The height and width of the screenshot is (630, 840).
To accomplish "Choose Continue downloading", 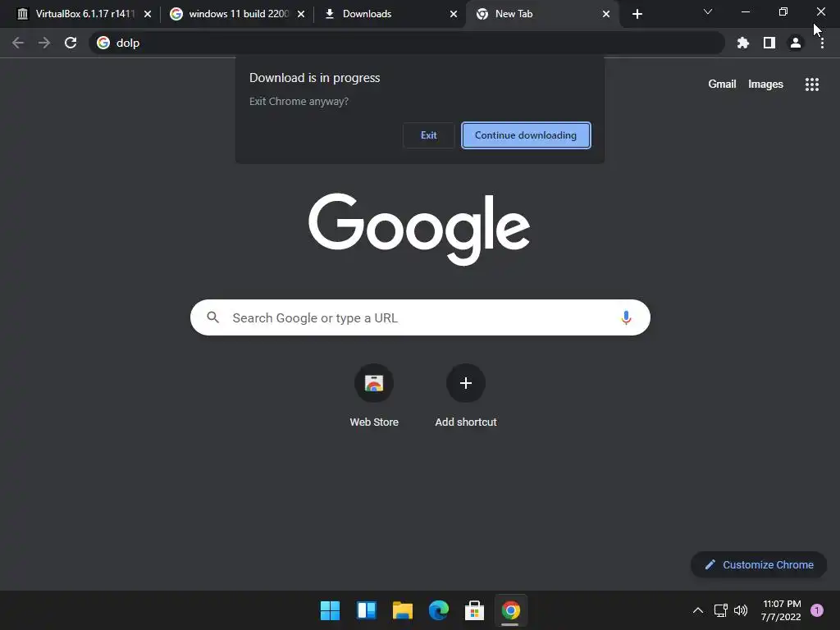I will (x=526, y=135).
